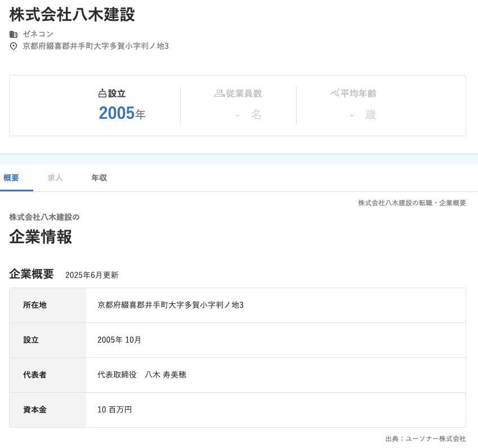The width and height of the screenshot is (478, 448).
Task: Click the 資本金 row header
Action: [x=48, y=410]
